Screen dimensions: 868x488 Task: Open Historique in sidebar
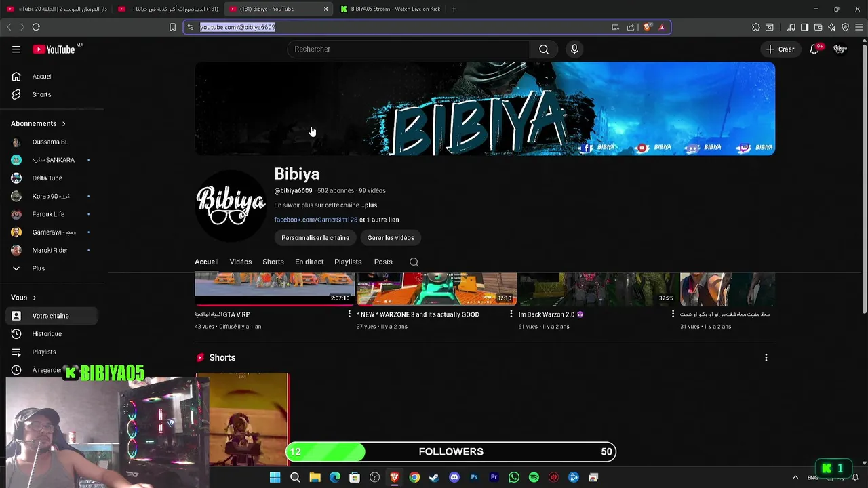point(53,334)
